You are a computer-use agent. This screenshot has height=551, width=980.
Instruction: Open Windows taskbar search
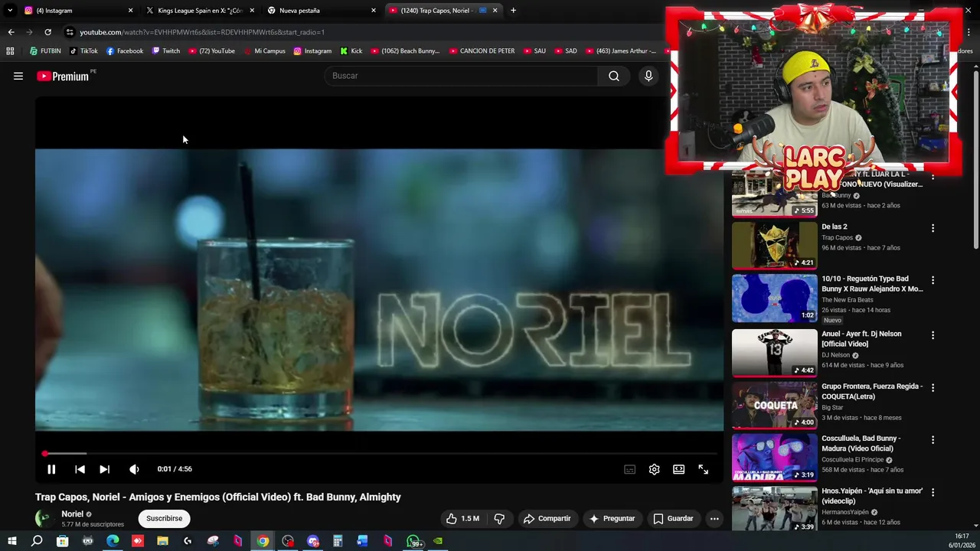click(37, 541)
